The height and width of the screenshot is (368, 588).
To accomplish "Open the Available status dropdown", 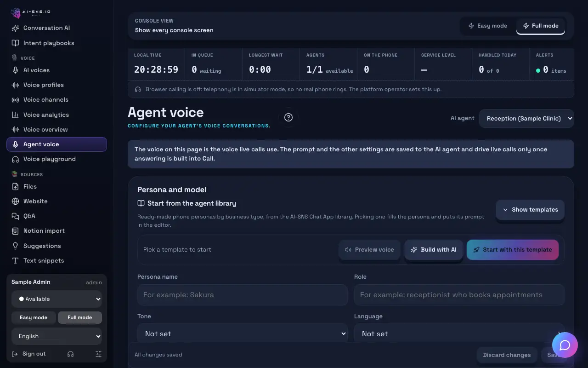I will pyautogui.click(x=57, y=299).
